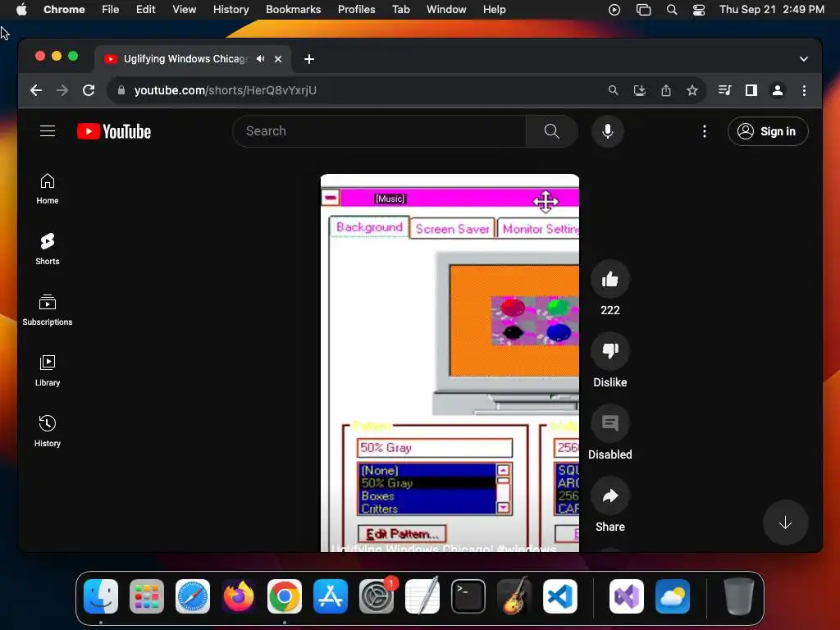The width and height of the screenshot is (840, 630).
Task: Click the Sign in button
Action: [768, 131]
